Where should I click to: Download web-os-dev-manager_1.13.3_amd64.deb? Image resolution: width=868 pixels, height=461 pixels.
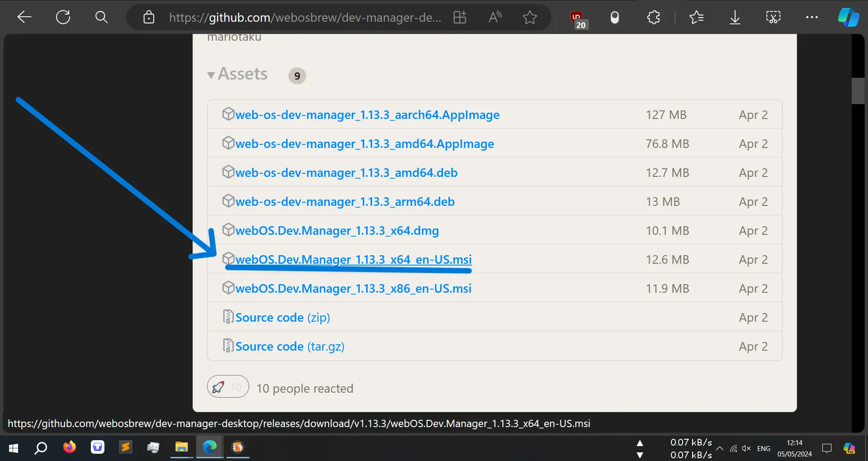click(346, 173)
